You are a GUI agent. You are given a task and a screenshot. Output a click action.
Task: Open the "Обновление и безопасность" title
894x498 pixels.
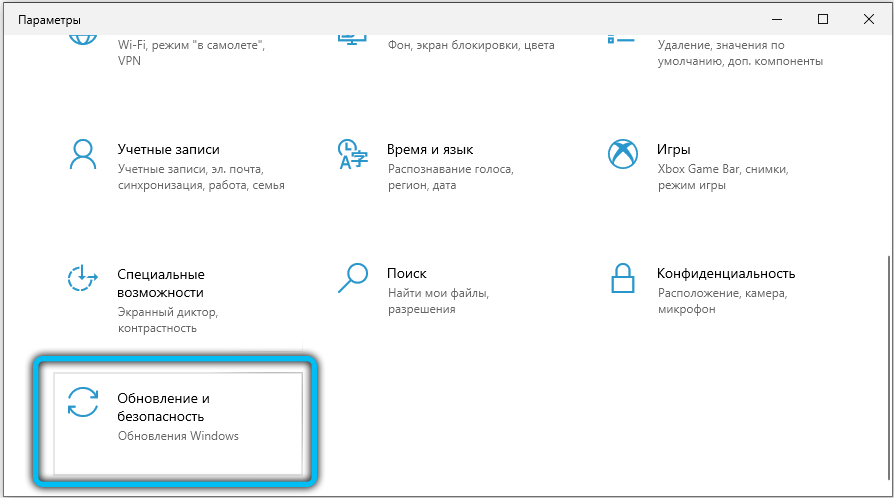tap(162, 406)
